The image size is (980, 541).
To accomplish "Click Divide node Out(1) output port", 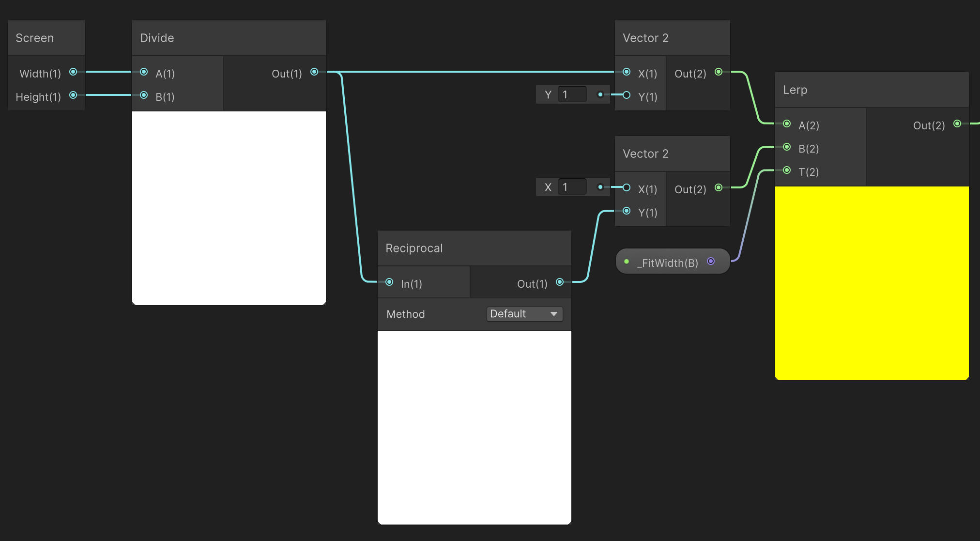I will click(x=314, y=72).
